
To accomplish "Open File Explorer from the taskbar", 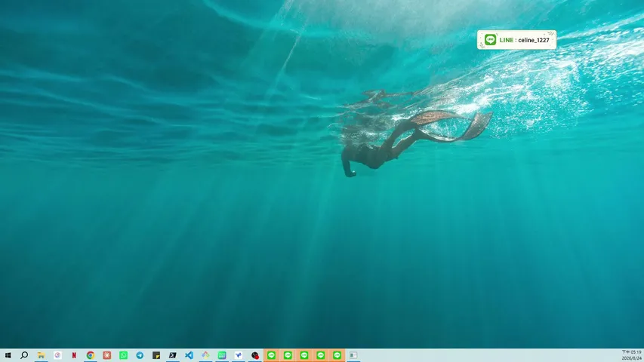I will pyautogui.click(x=41, y=355).
